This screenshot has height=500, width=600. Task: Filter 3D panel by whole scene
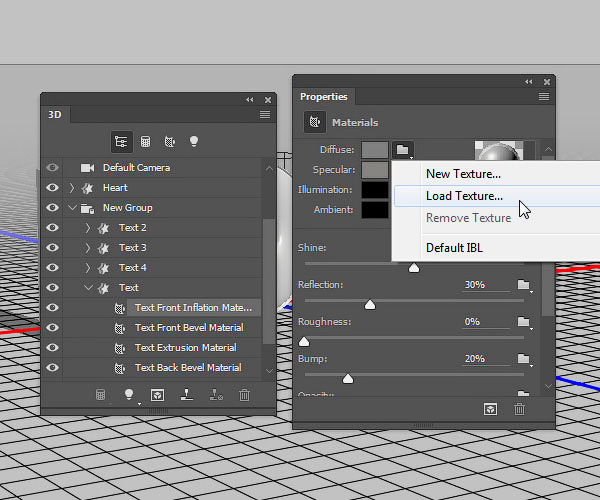[121, 141]
